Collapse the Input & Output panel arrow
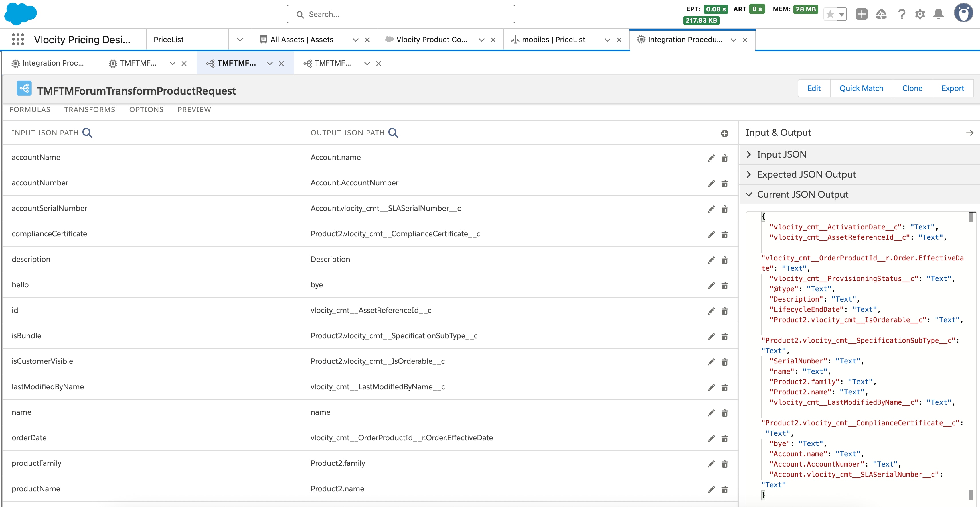Image resolution: width=980 pixels, height=507 pixels. pos(969,133)
